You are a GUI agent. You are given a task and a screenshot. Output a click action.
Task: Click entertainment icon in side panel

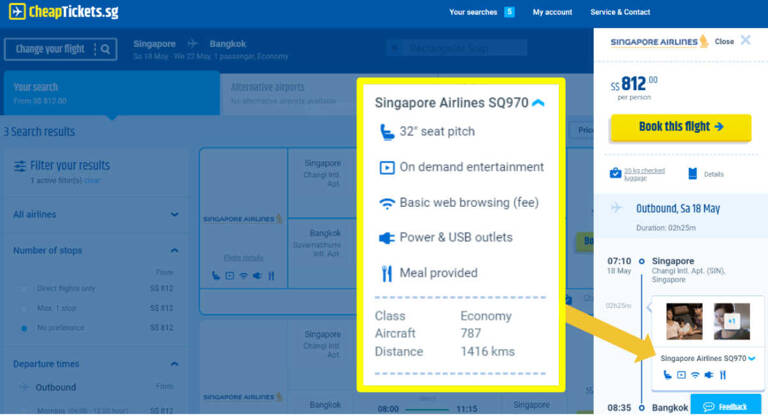[681, 375]
